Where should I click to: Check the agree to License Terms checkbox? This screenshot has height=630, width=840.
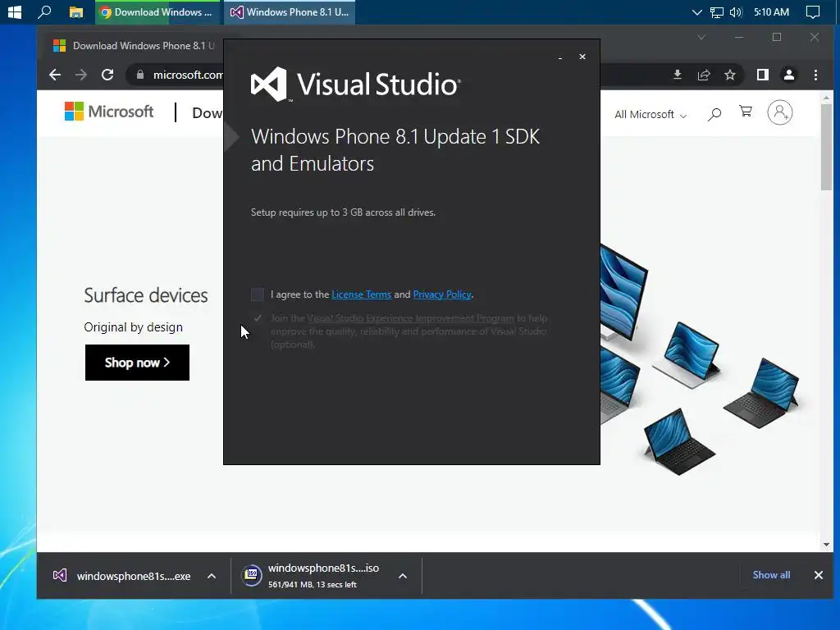pyautogui.click(x=257, y=294)
